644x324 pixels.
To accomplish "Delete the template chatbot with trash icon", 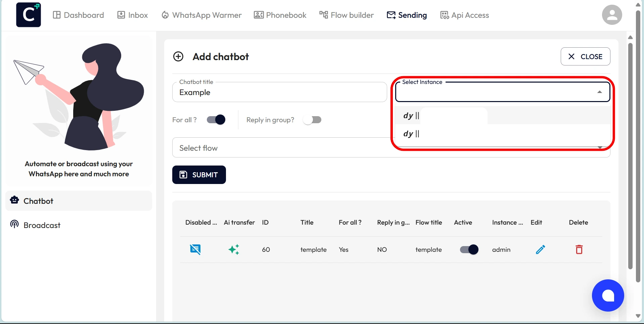I will tap(579, 249).
